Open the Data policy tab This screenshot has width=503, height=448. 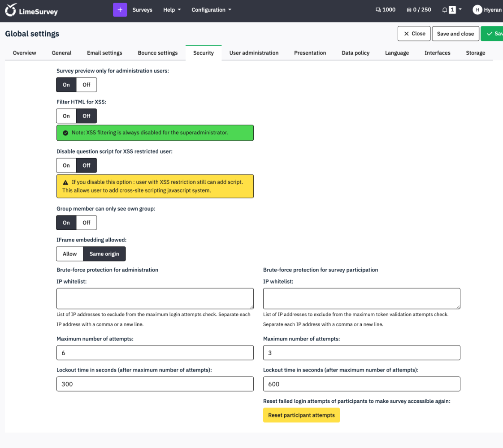[356, 53]
